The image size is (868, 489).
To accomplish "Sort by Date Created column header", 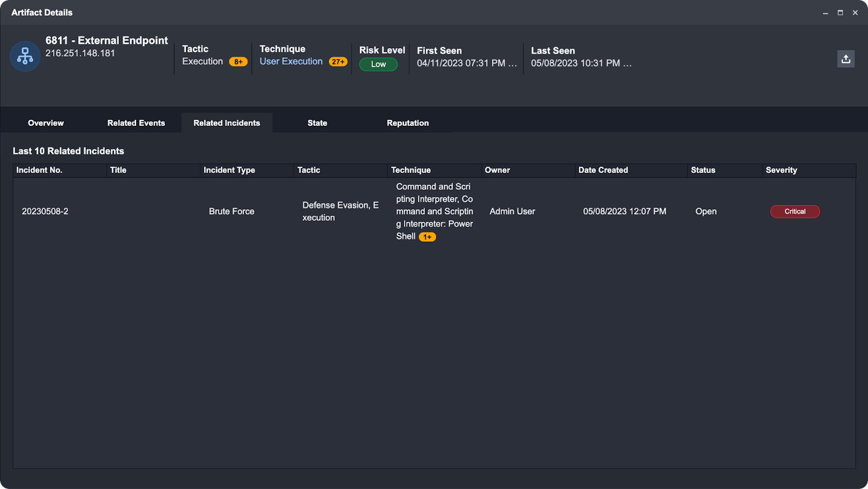I will [603, 170].
